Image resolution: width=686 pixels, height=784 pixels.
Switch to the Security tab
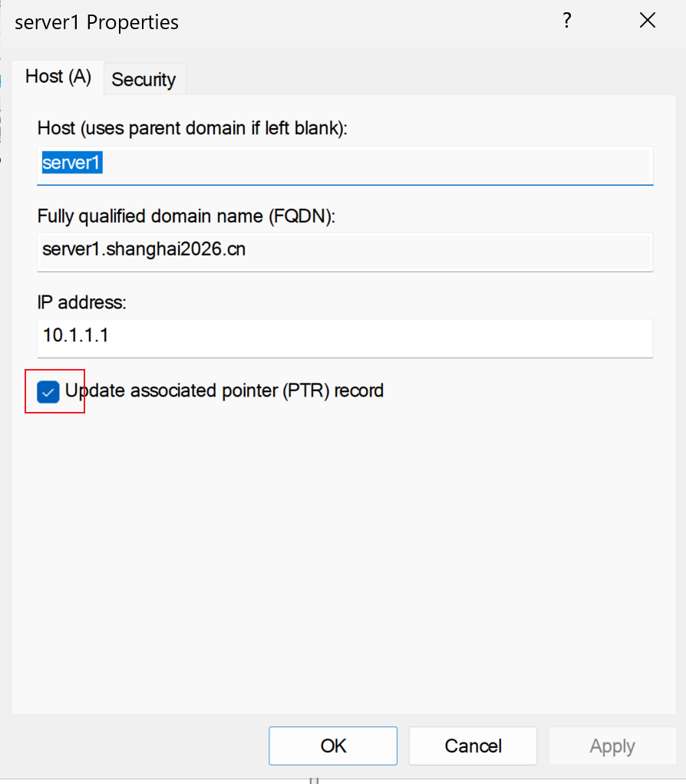(144, 79)
